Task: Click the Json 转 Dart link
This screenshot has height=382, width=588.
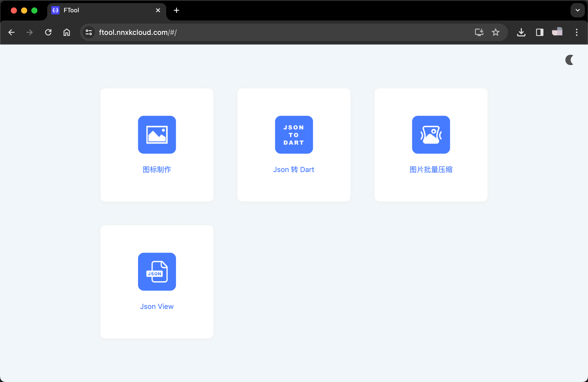Action: click(x=294, y=169)
